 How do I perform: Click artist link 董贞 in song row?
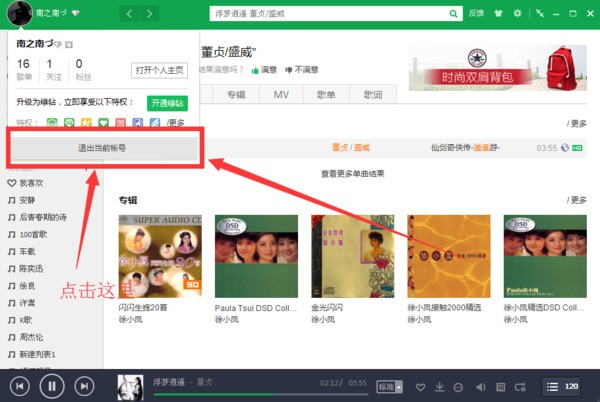point(340,148)
